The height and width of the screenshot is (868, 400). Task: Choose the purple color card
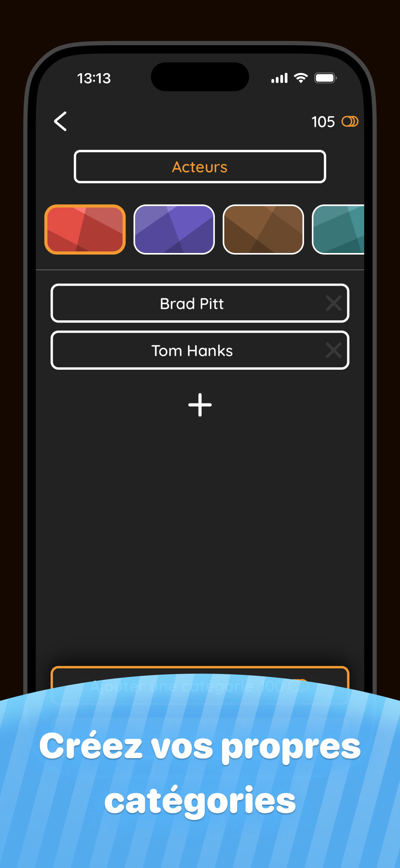174,229
